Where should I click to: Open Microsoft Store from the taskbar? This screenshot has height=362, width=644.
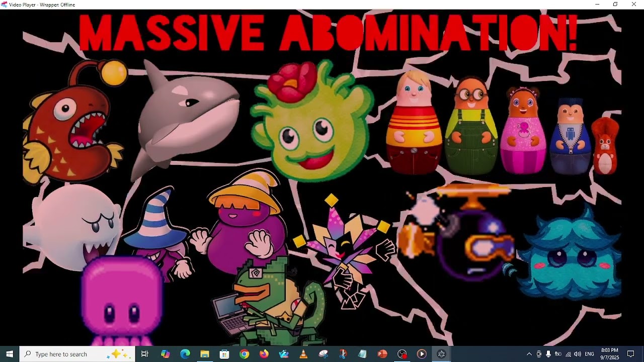(x=224, y=354)
